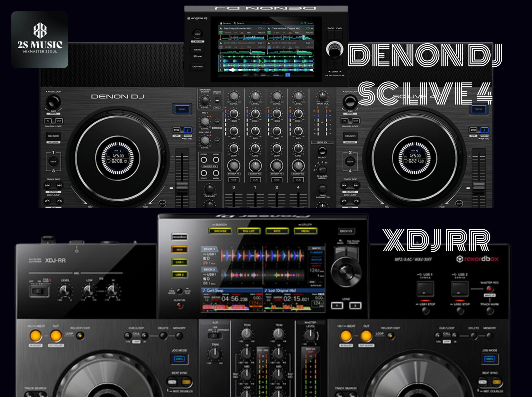Switch layers with DECK button between 1 and 3

[x=53, y=161]
